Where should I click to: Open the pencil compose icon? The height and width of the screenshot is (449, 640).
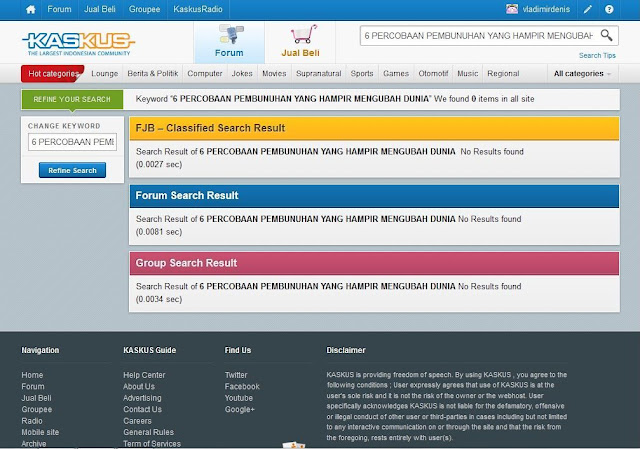coord(587,9)
